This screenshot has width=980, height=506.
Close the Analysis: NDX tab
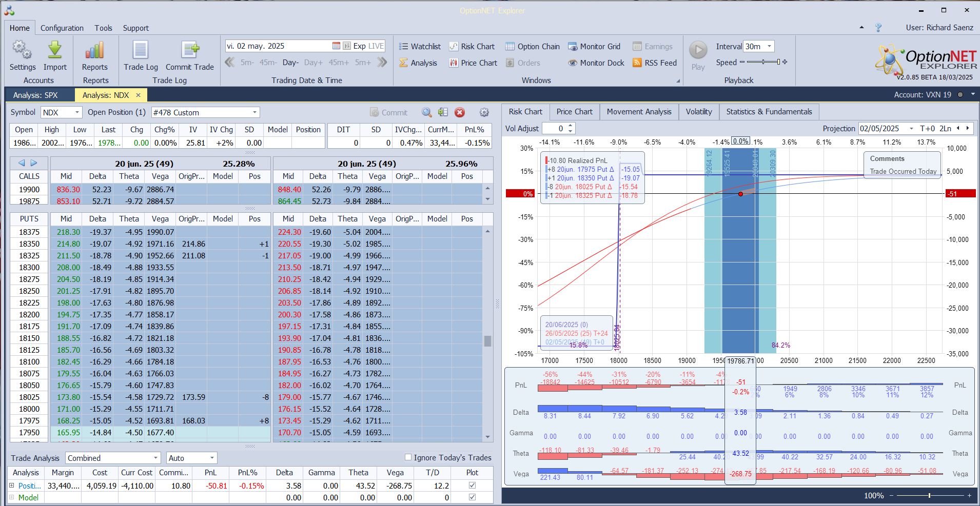138,95
